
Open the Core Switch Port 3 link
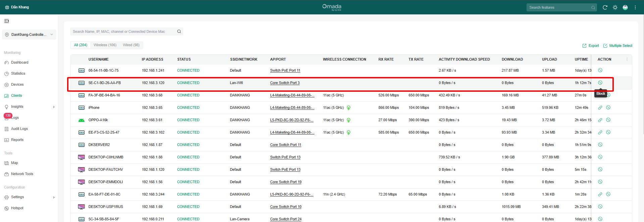(x=285, y=83)
